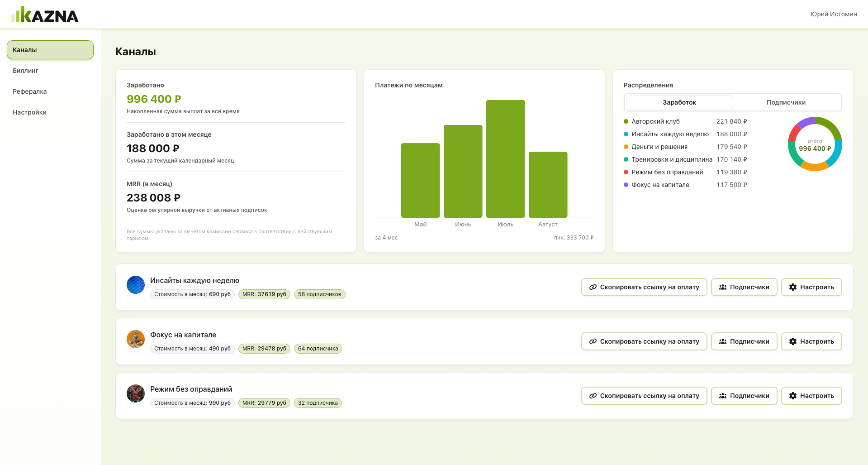Click the MRR: 29779 руб badge
868x465 pixels.
click(x=264, y=403)
